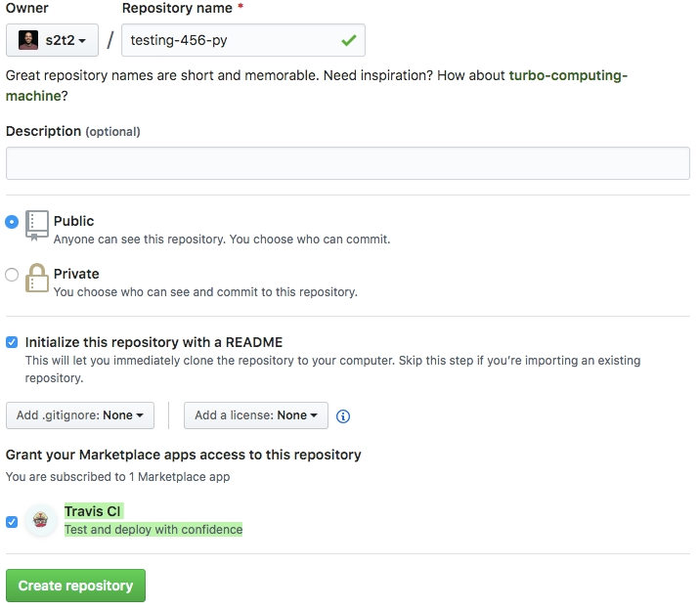Click the Travis CI app name
Image resolution: width=700 pixels, height=610 pixels.
point(93,511)
